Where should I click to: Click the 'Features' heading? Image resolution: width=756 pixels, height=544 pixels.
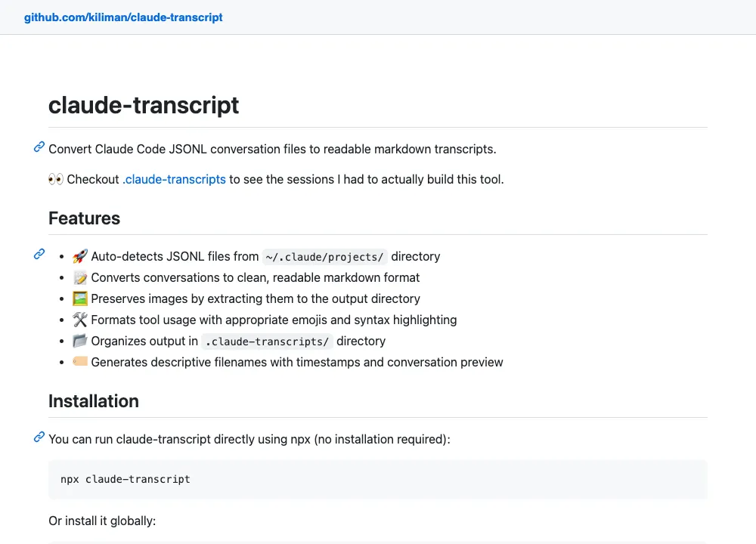tap(85, 218)
